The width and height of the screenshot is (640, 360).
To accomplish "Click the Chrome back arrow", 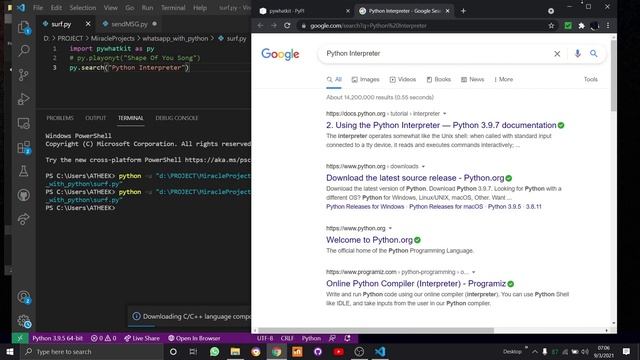I will tap(260, 25).
